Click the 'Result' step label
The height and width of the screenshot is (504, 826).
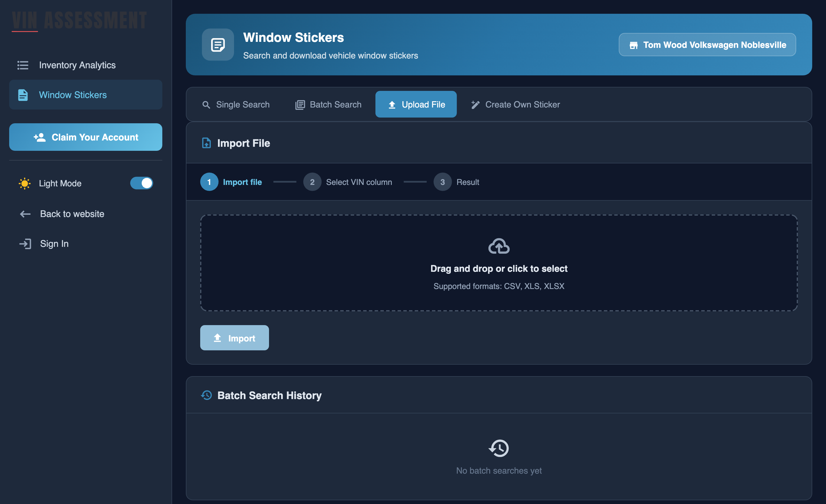click(468, 182)
